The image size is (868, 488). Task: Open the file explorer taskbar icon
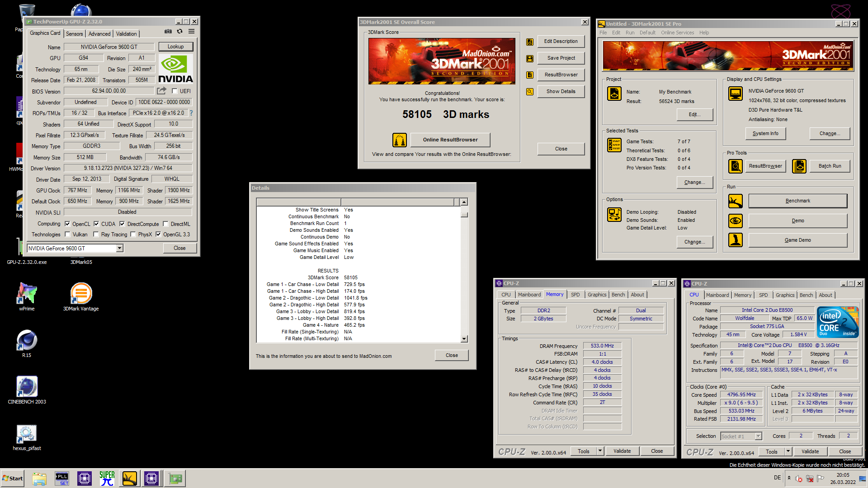point(39,479)
